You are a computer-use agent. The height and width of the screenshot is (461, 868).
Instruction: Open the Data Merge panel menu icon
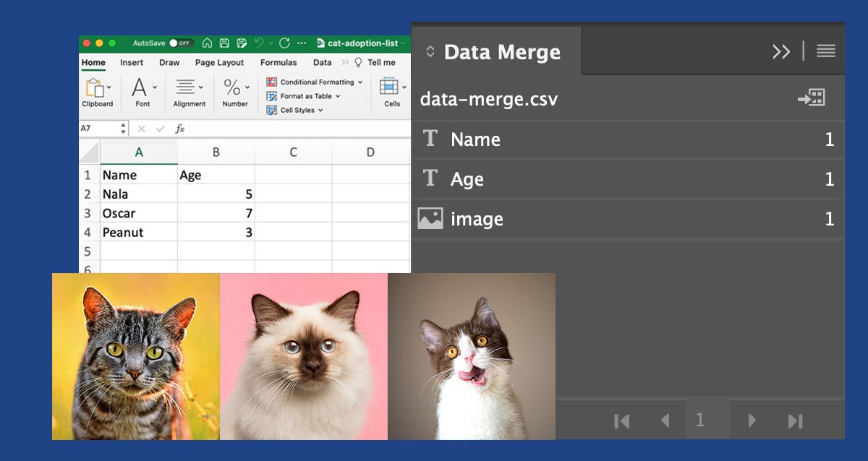[825, 51]
